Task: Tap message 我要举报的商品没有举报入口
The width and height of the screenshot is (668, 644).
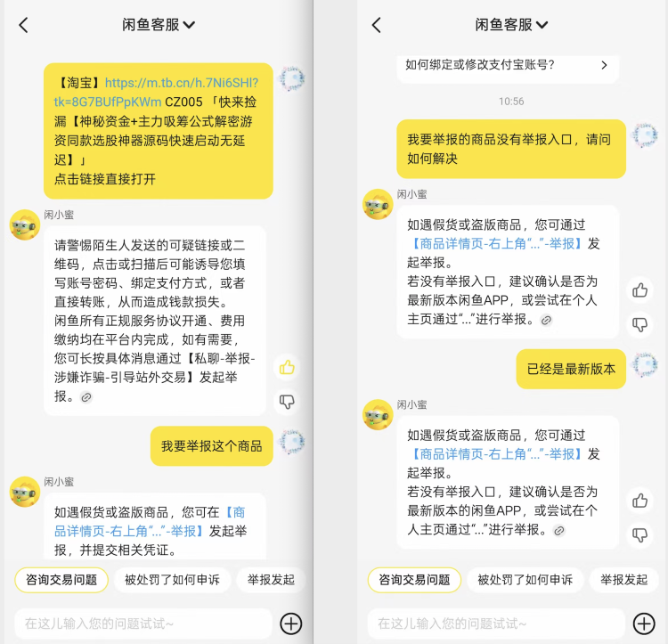Action: tap(511, 149)
